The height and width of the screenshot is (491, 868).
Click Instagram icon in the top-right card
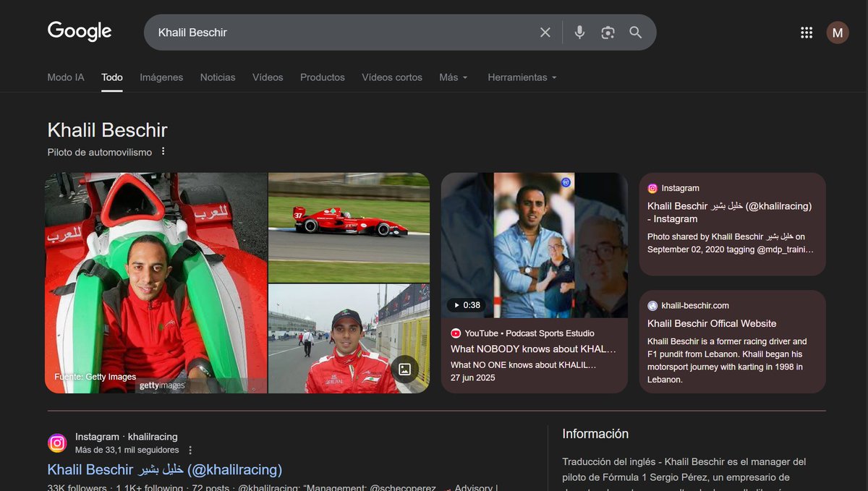(652, 188)
